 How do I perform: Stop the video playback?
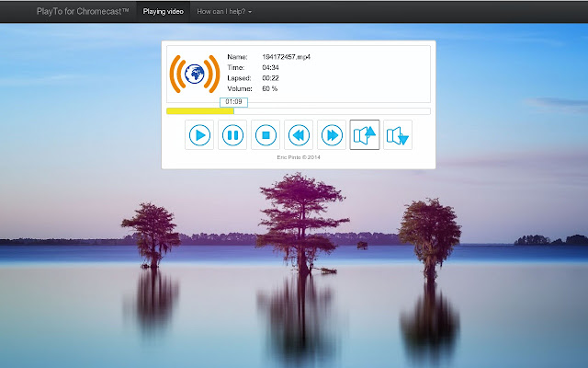coord(266,135)
